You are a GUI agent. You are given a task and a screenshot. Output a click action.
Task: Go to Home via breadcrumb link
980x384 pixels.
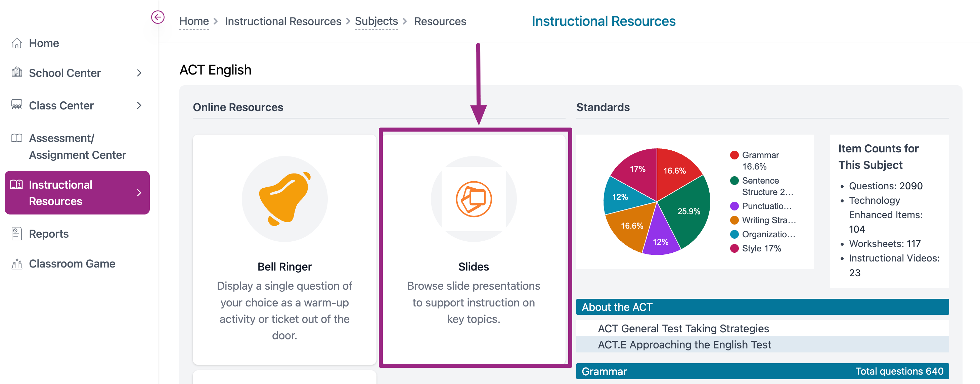coord(194,21)
